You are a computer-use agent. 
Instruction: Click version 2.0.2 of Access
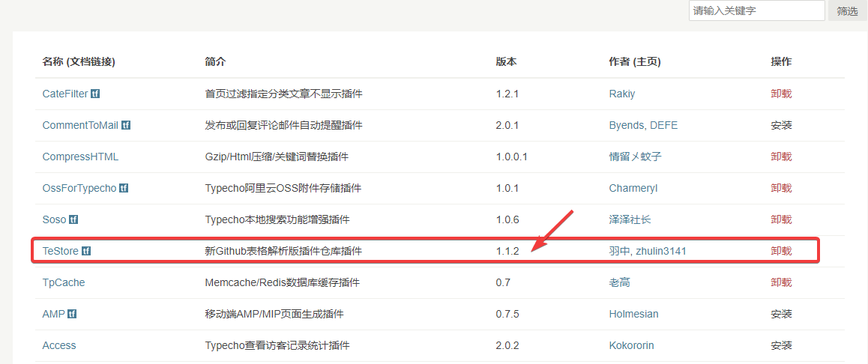[x=507, y=346]
